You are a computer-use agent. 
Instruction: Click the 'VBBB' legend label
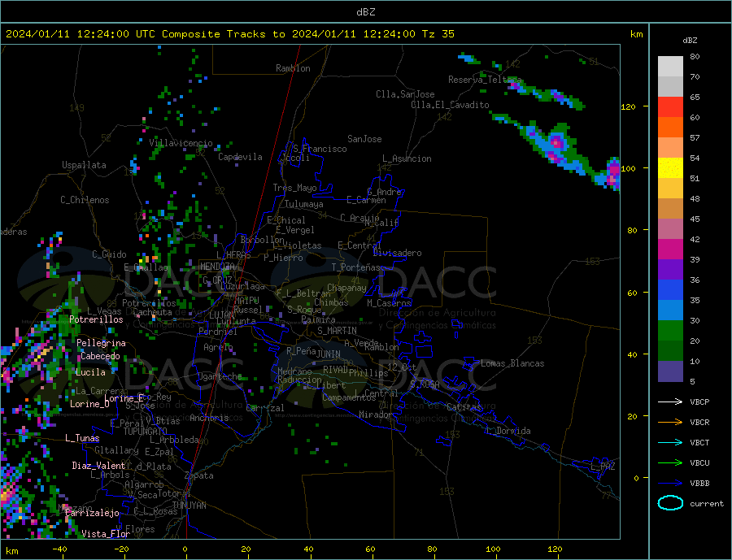699,484
